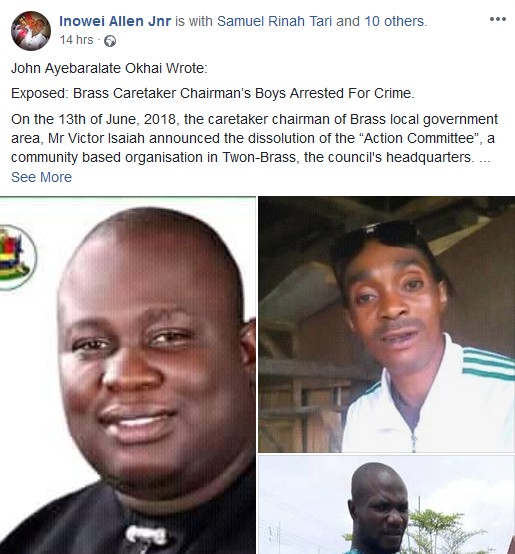The width and height of the screenshot is (515, 554).
Task: Open bottom-right photo of man outdoors
Action: (x=386, y=505)
